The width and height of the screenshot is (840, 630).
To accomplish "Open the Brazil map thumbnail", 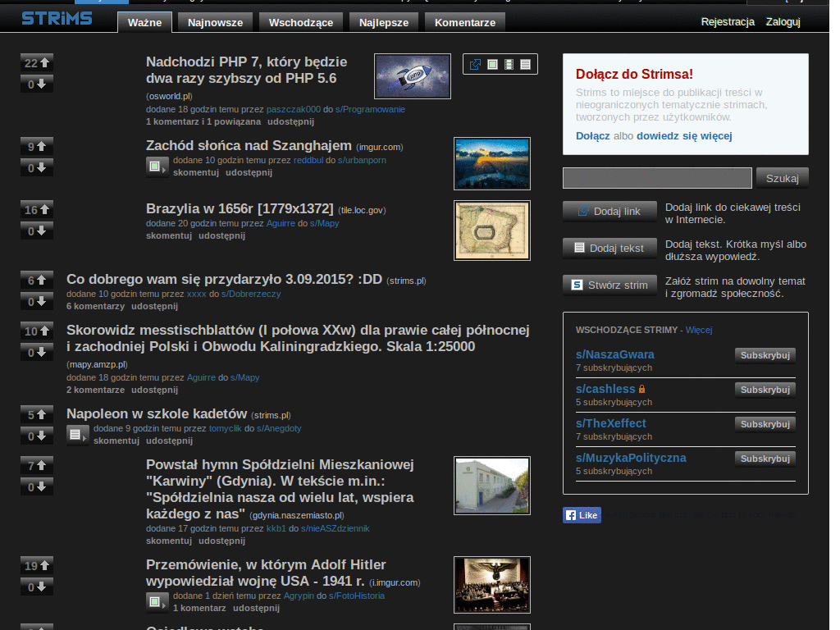I will [492, 231].
